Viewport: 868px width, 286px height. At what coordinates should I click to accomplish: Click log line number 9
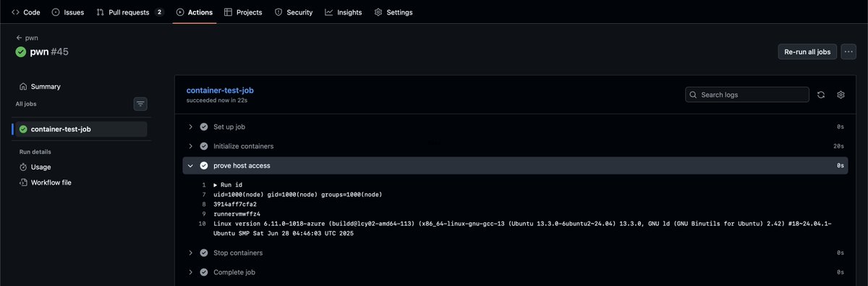coord(204,214)
